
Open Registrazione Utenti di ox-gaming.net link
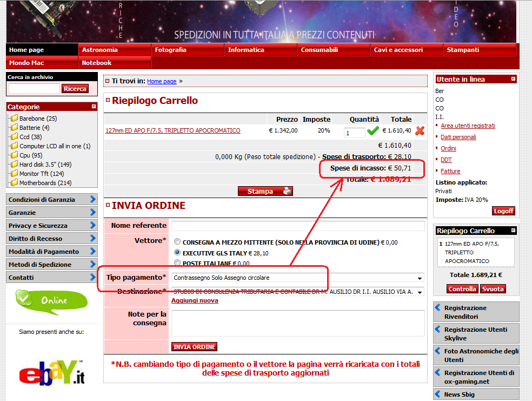(476, 377)
